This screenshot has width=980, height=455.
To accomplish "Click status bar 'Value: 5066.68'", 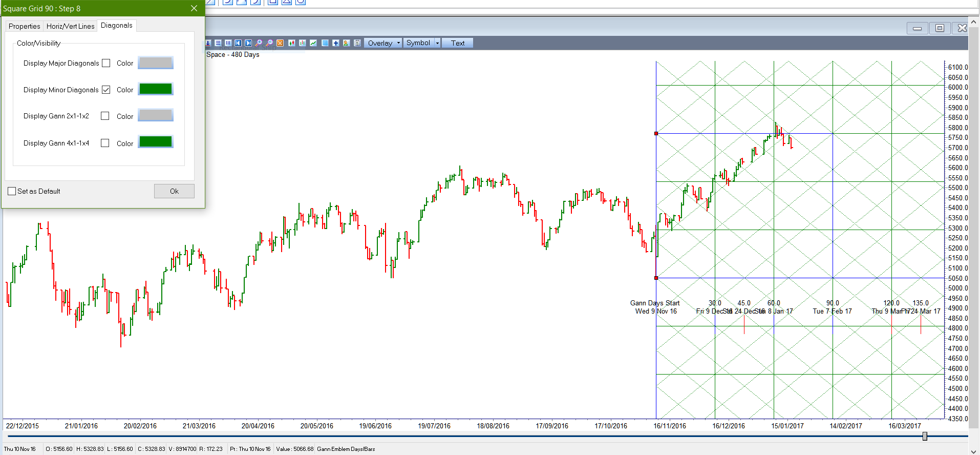I will click(295, 449).
